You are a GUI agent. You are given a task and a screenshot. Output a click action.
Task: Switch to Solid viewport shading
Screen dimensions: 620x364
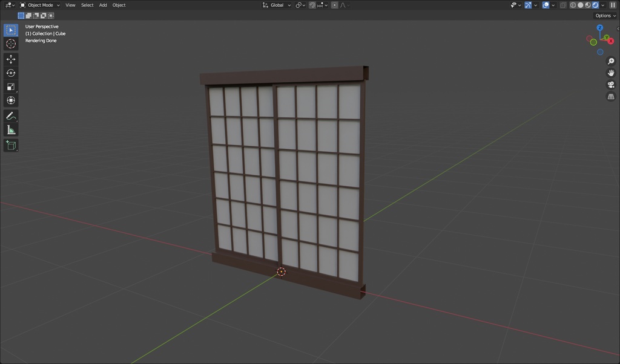pos(581,5)
